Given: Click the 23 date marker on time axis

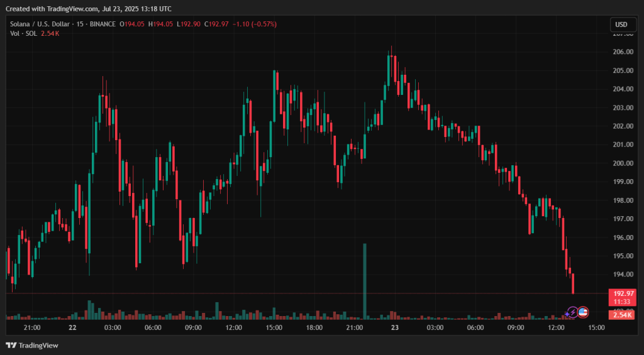Looking at the screenshot, I should [395, 327].
